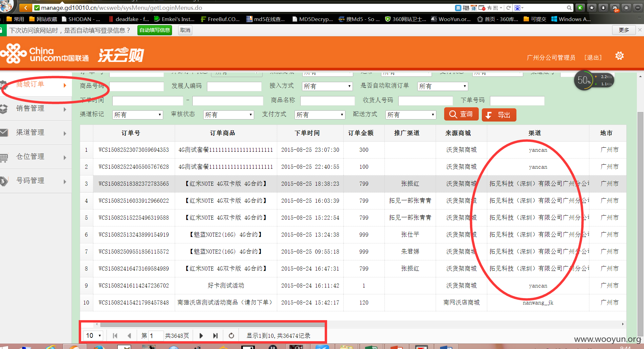
Task: Open the 接入方式 dropdown
Action: 327,87
